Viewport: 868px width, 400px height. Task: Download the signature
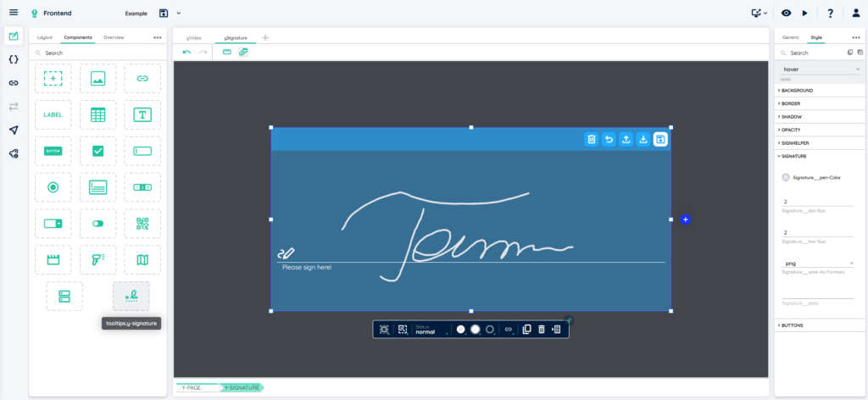[x=643, y=140]
